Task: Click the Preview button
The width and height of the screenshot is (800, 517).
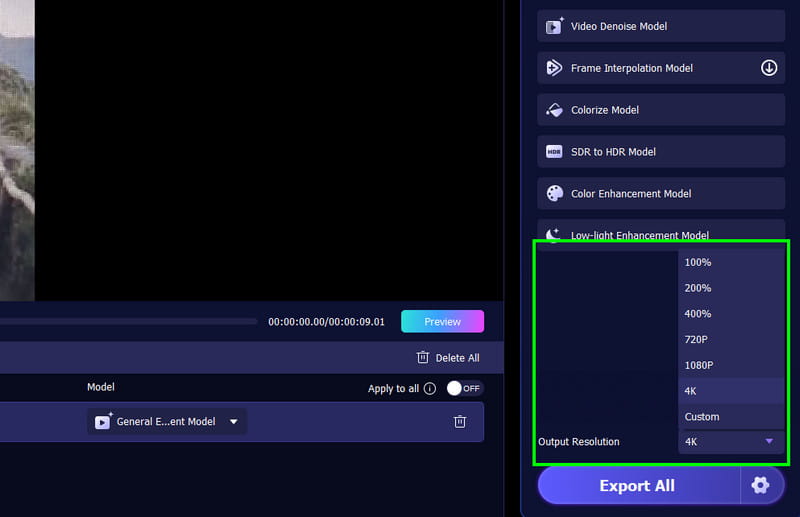Action: (x=442, y=322)
